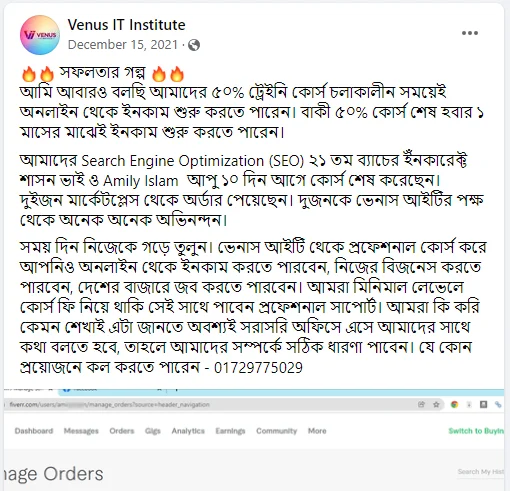Click the dark square extension icon

[x=483, y=404]
